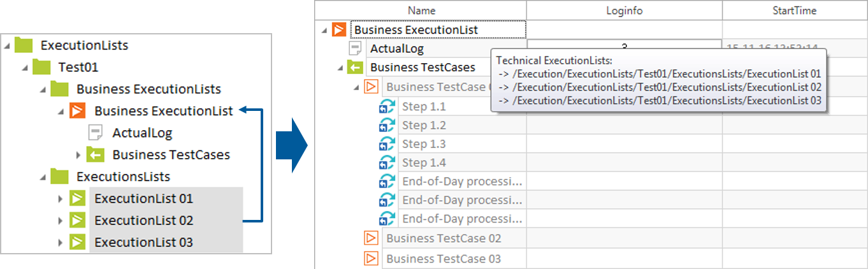
Task: Collapse Business TestCases in the right grid
Action: click(x=339, y=68)
